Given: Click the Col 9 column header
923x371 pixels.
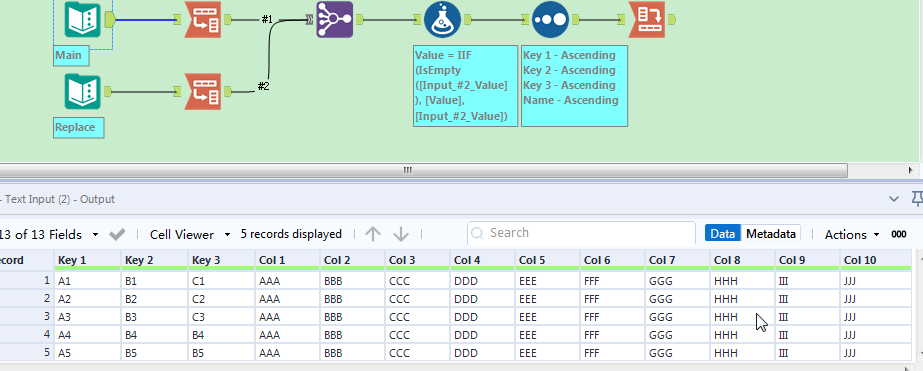Looking at the screenshot, I should 808,260.
